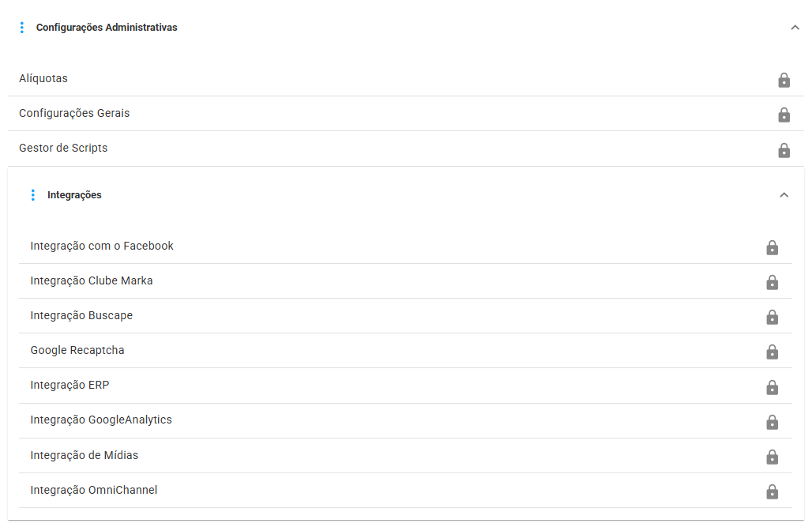Click the lock icon for Integração de Mídias
Viewport: 812px width, 527px height.
point(772,456)
